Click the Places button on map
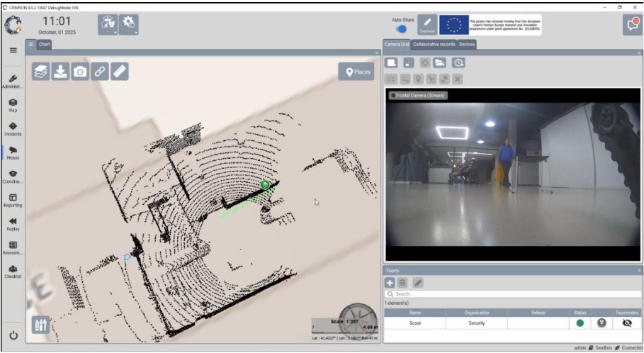 tap(356, 72)
